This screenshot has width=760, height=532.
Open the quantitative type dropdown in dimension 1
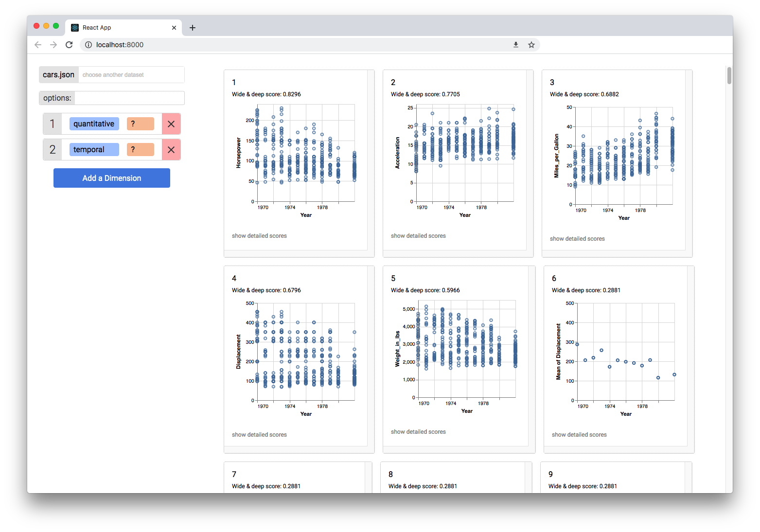[x=94, y=124]
